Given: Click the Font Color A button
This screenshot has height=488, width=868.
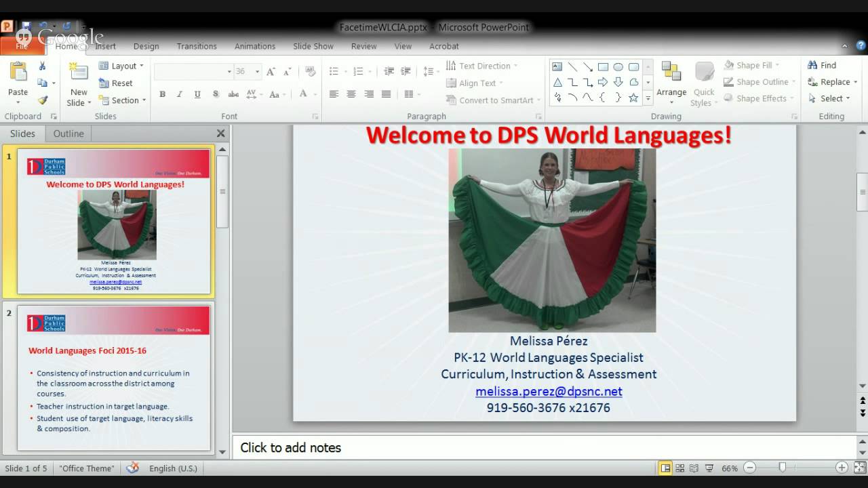Looking at the screenshot, I should (303, 94).
